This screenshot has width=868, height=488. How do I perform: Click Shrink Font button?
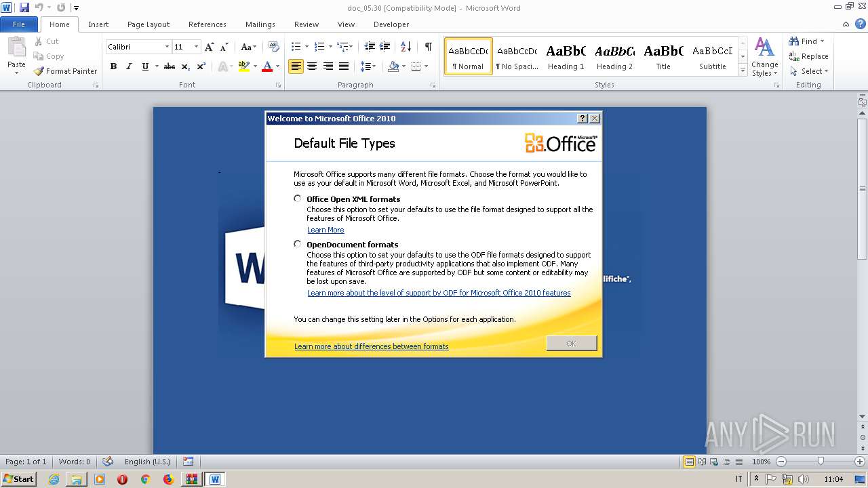(224, 47)
